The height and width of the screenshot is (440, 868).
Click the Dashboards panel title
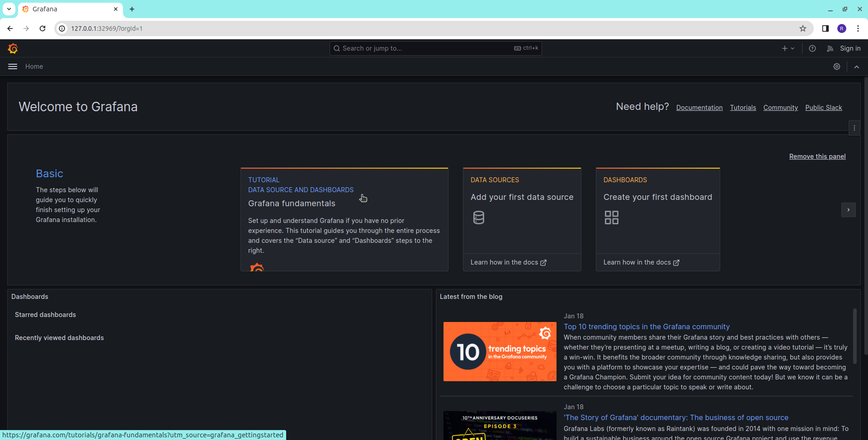30,297
